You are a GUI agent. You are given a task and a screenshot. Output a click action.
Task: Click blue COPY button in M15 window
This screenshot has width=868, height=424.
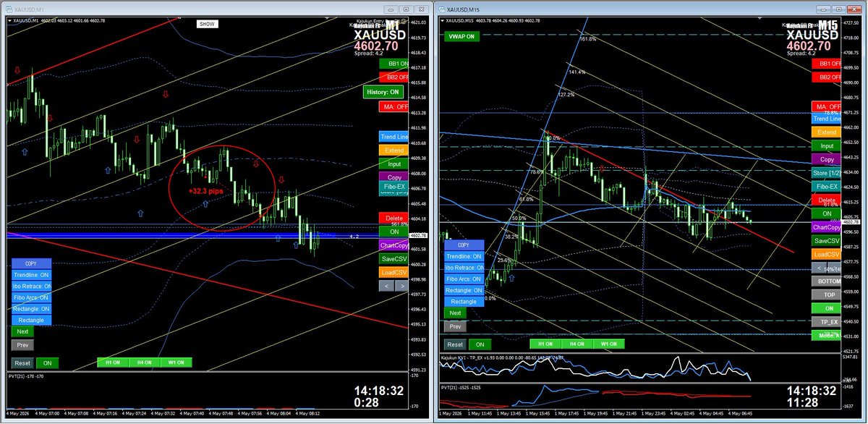[464, 245]
